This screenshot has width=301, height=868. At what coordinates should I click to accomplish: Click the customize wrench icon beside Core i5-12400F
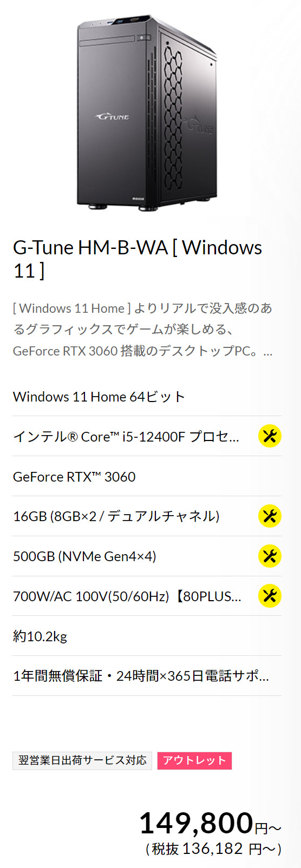tap(270, 436)
